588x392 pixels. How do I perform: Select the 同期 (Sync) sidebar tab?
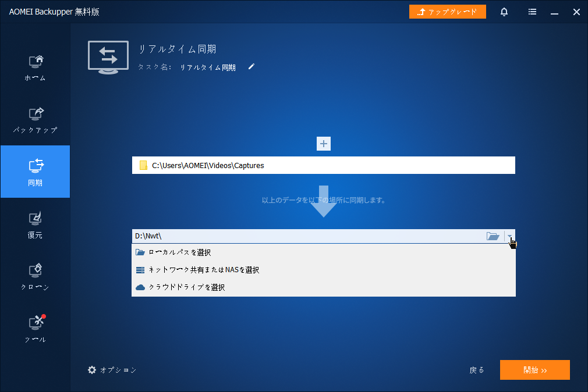[x=36, y=172]
